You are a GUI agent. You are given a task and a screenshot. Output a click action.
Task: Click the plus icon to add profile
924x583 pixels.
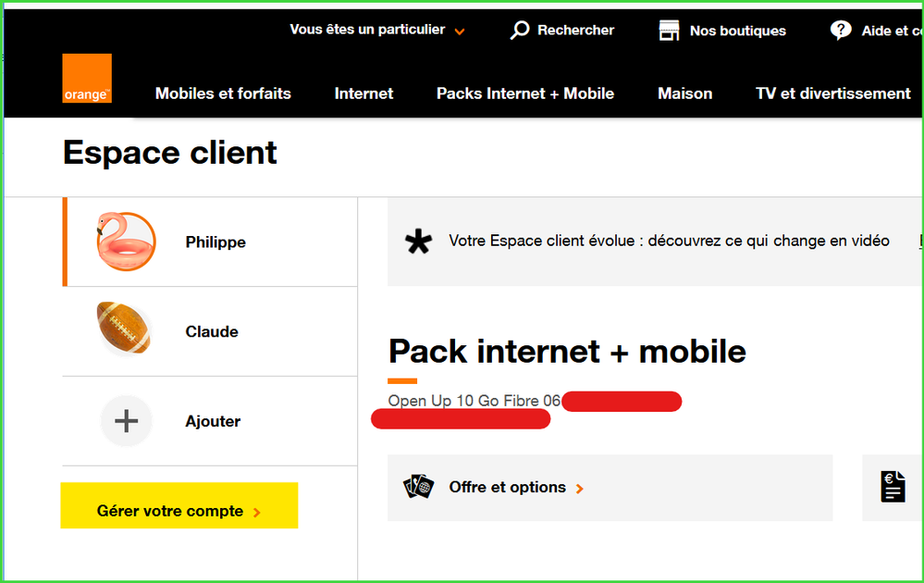[x=126, y=421]
